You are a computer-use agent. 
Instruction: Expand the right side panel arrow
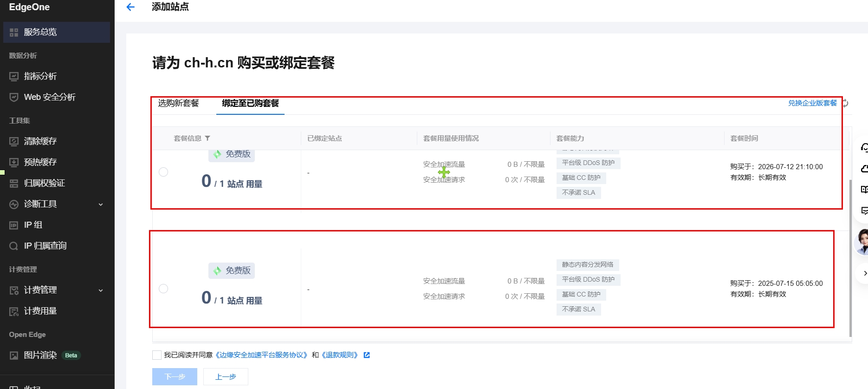pyautogui.click(x=864, y=273)
